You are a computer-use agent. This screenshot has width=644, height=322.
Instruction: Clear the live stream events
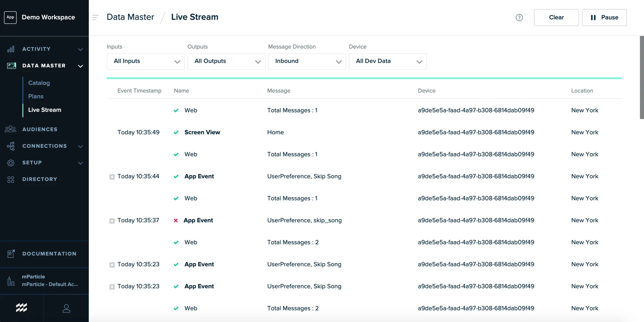556,17
